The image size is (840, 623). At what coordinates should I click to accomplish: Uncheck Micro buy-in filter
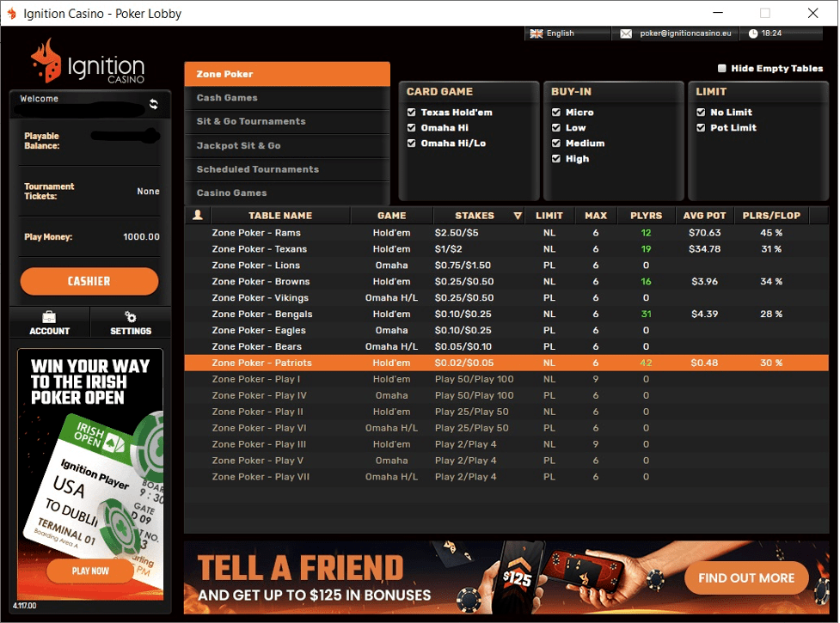pos(556,113)
